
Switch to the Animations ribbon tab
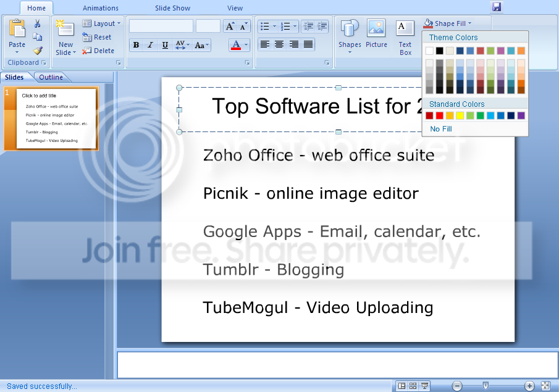pyautogui.click(x=101, y=8)
